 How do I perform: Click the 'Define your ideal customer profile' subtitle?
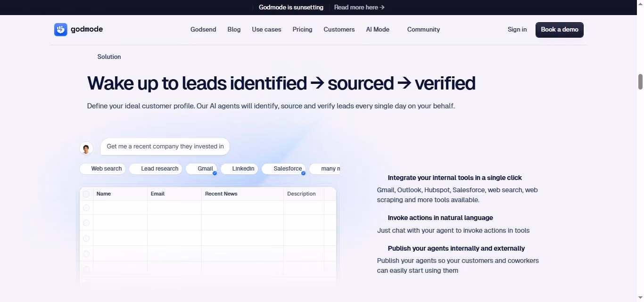pyautogui.click(x=271, y=106)
